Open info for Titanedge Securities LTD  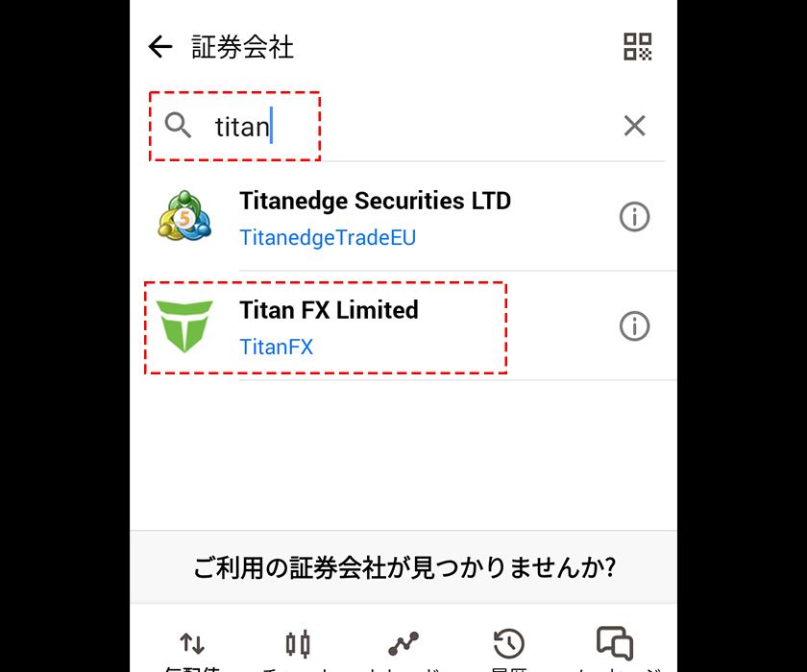(x=635, y=216)
